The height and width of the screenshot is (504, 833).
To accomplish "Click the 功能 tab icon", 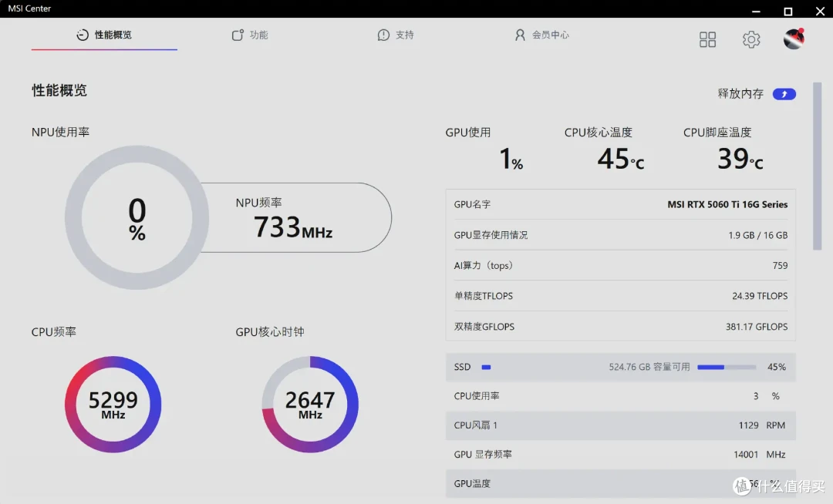I will click(x=238, y=35).
